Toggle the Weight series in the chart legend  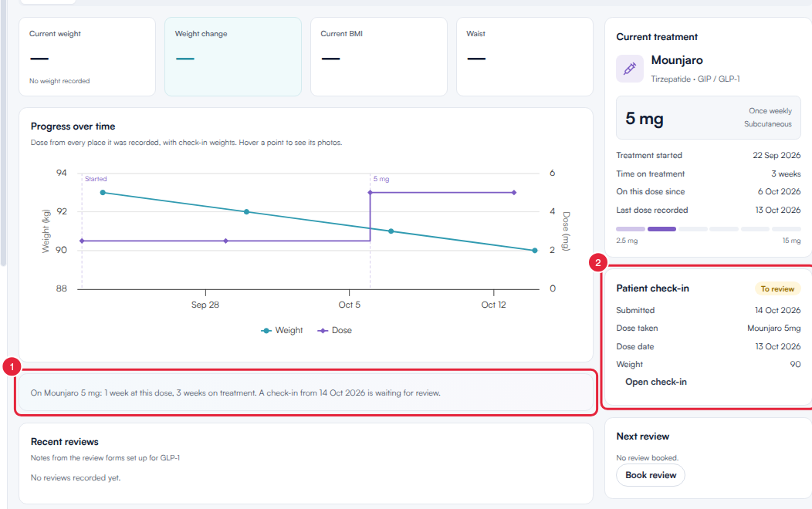[x=282, y=331]
